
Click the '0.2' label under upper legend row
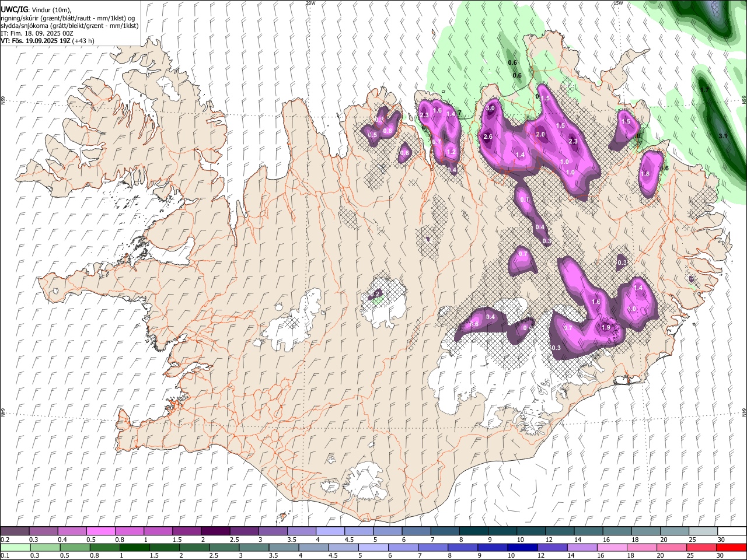5,540
